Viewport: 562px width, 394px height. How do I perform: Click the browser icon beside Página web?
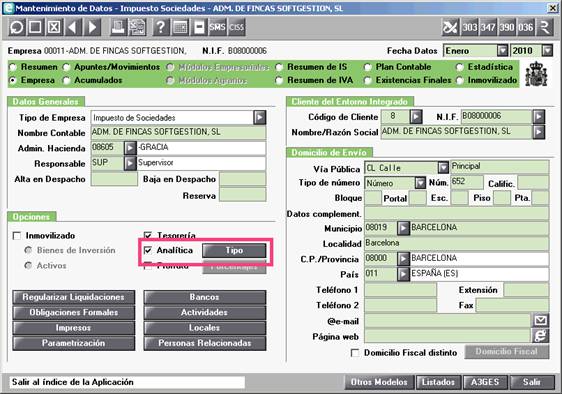click(540, 336)
